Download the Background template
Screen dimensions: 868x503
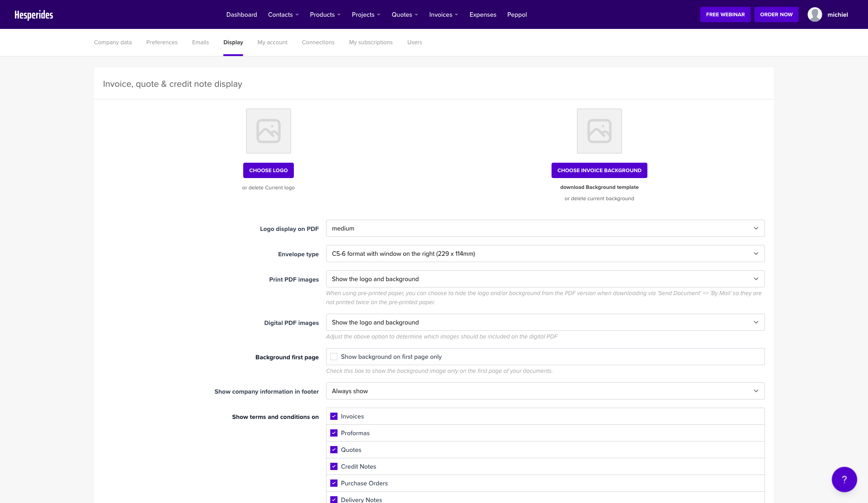(599, 187)
